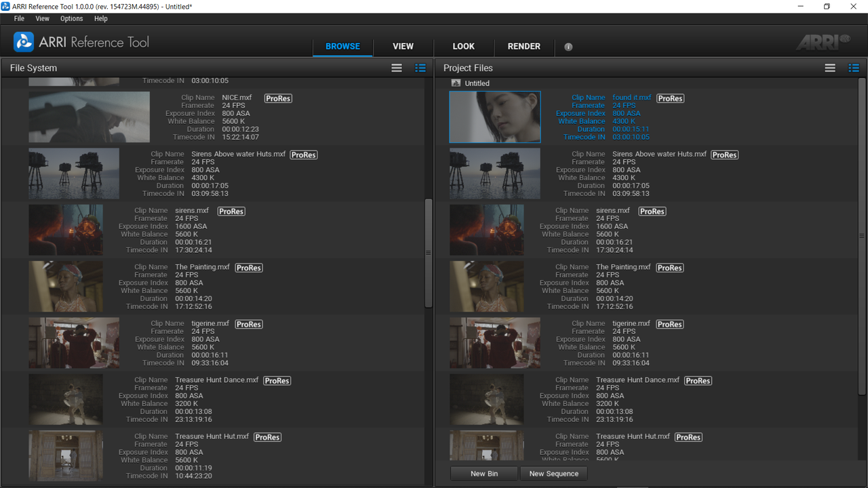Click Treasure Hunt Hut.mxf name in Project Files
The image size is (868, 488).
pyautogui.click(x=633, y=436)
